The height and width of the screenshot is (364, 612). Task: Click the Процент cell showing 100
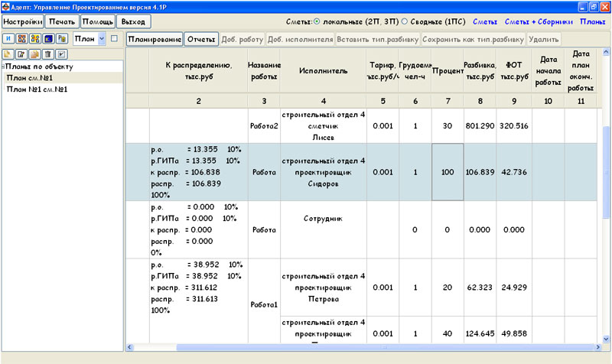point(447,173)
